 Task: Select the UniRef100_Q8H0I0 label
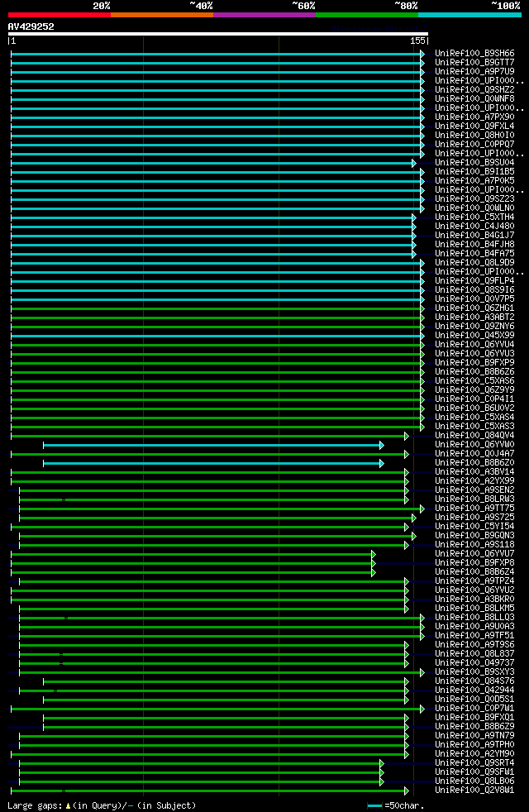474,135
